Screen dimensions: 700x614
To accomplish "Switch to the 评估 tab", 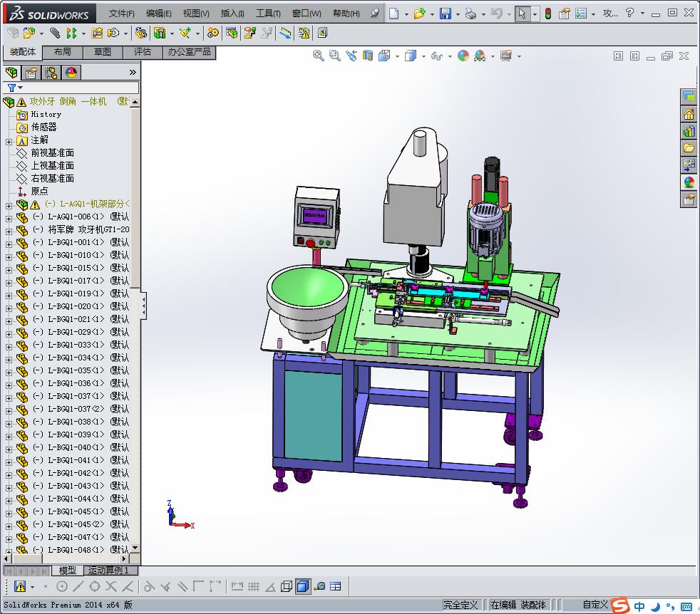I will tap(143, 52).
